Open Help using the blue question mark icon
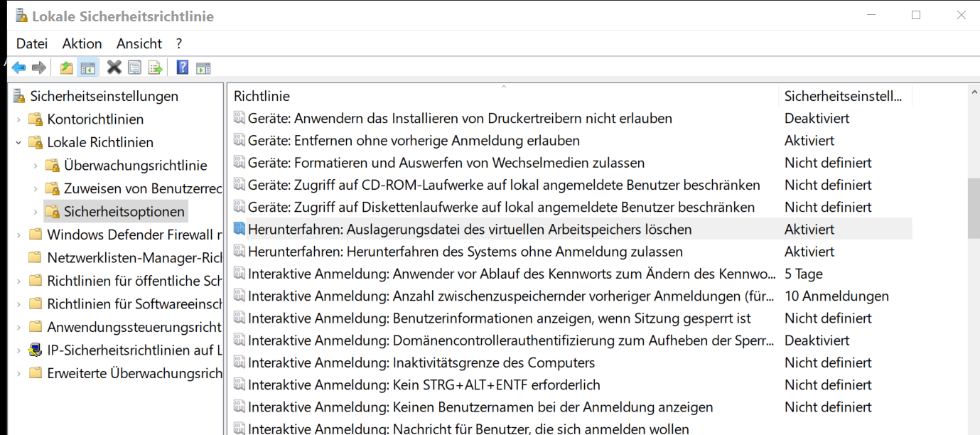 pyautogui.click(x=183, y=67)
